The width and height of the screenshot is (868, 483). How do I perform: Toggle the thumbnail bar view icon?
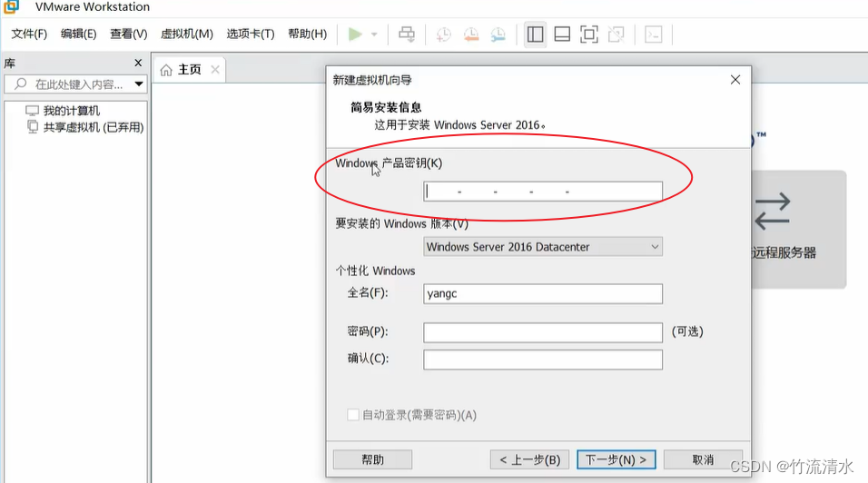[562, 34]
